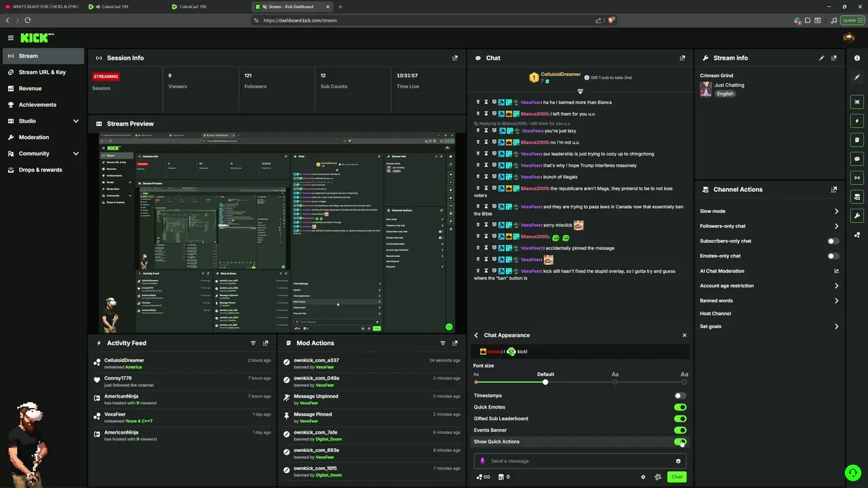This screenshot has height=488, width=868.
Task: Open the green support headset button
Action: (852, 472)
